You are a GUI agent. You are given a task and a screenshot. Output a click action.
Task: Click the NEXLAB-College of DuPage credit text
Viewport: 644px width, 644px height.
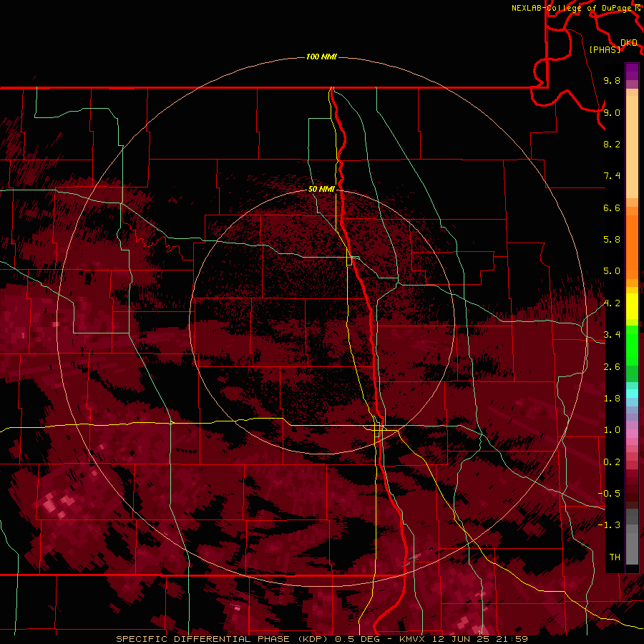click(572, 8)
